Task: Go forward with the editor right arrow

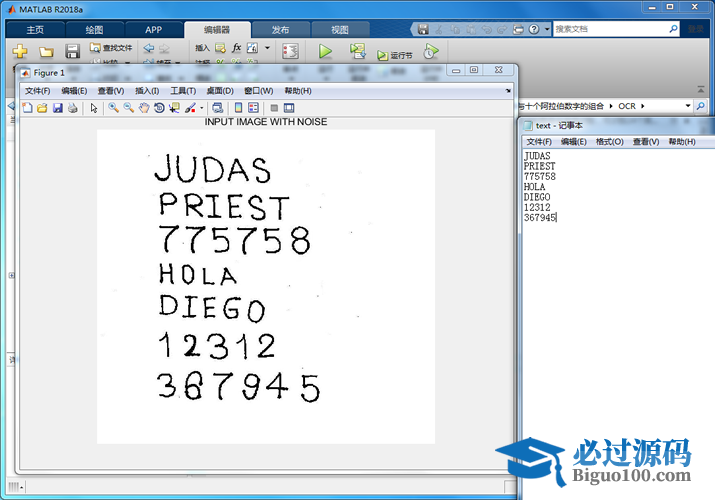Action: point(164,48)
